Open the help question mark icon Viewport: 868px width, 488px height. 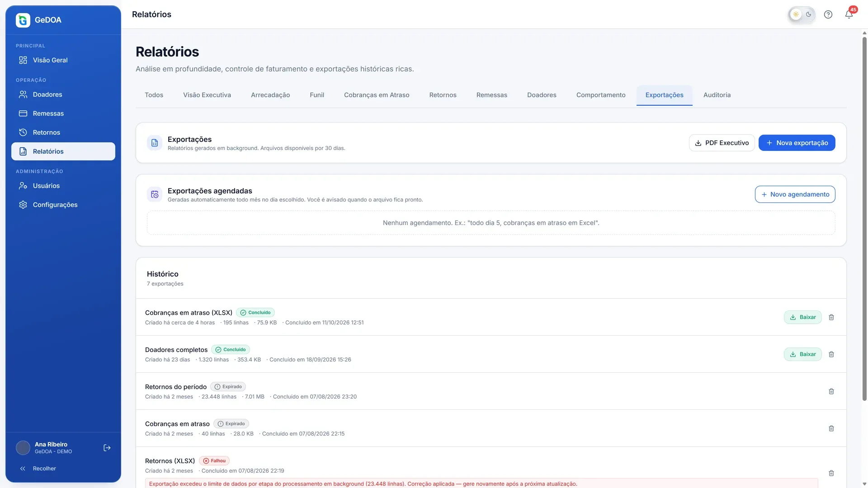click(828, 14)
